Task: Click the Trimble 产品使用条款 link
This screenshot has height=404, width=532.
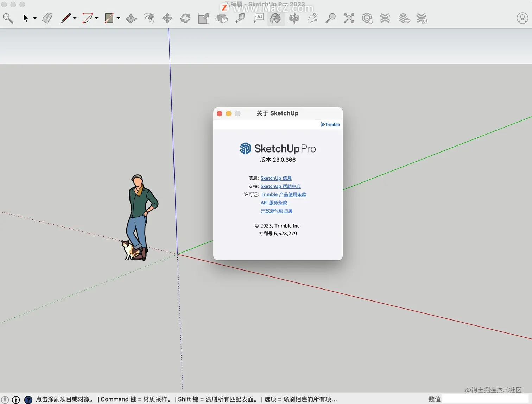Action: [283, 194]
